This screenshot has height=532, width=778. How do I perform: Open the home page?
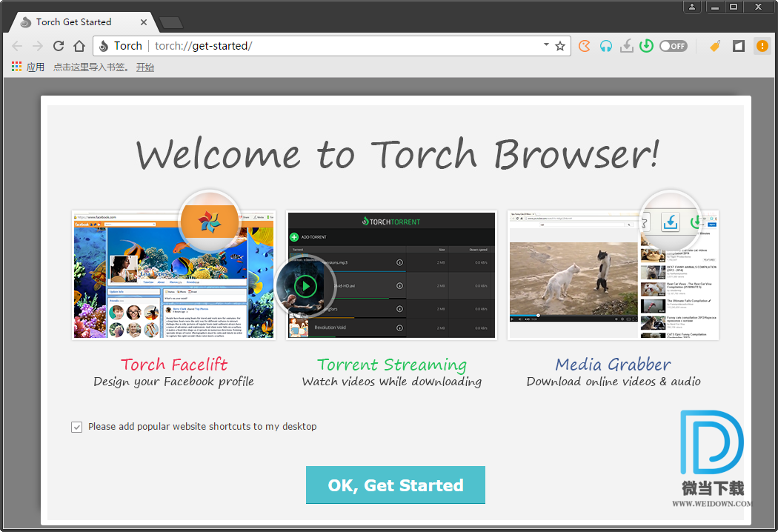[x=79, y=46]
